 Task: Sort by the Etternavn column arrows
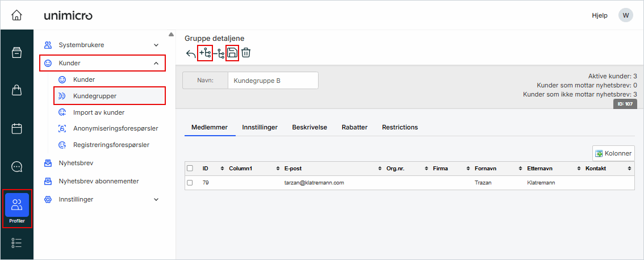(578, 169)
